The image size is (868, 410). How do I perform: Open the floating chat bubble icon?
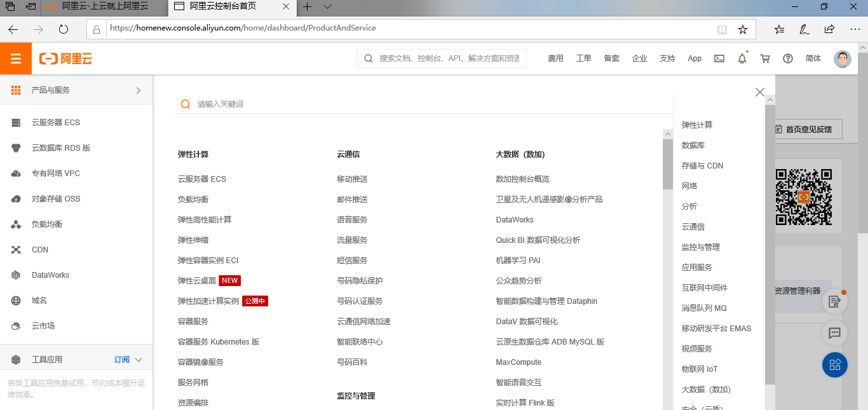835,332
